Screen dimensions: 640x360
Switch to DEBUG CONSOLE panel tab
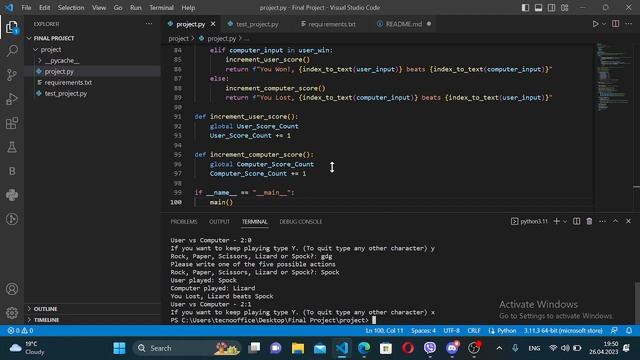[x=301, y=221]
